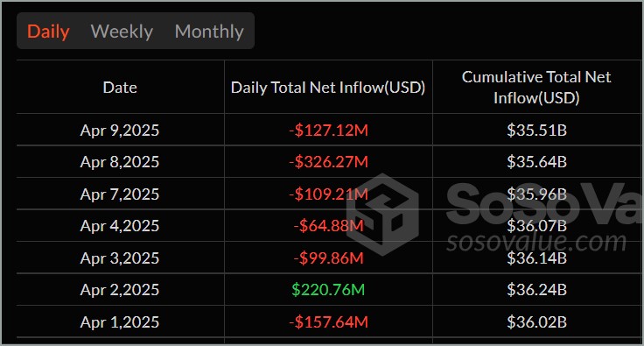Click the $36.24B cumulative value
This screenshot has width=644, height=346.
(536, 290)
